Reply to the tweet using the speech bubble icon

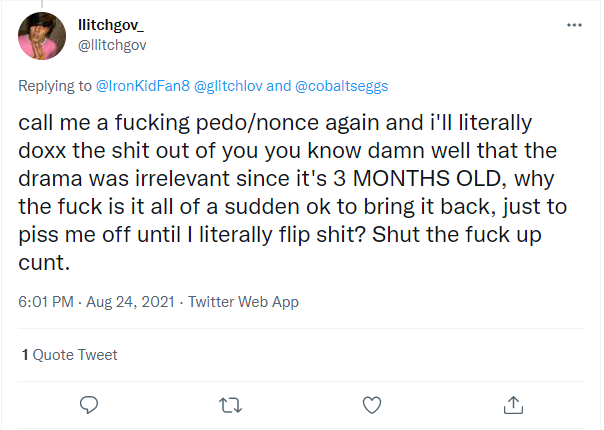[89, 404]
